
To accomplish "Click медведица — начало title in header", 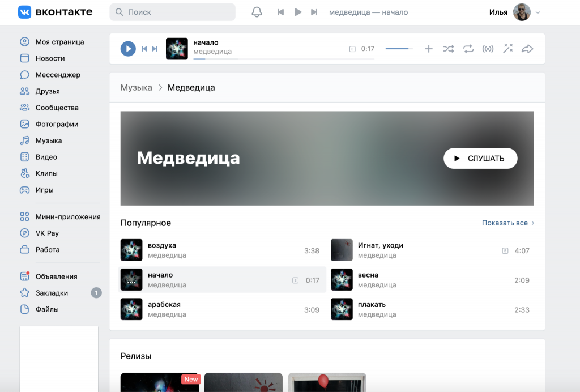I will [368, 12].
